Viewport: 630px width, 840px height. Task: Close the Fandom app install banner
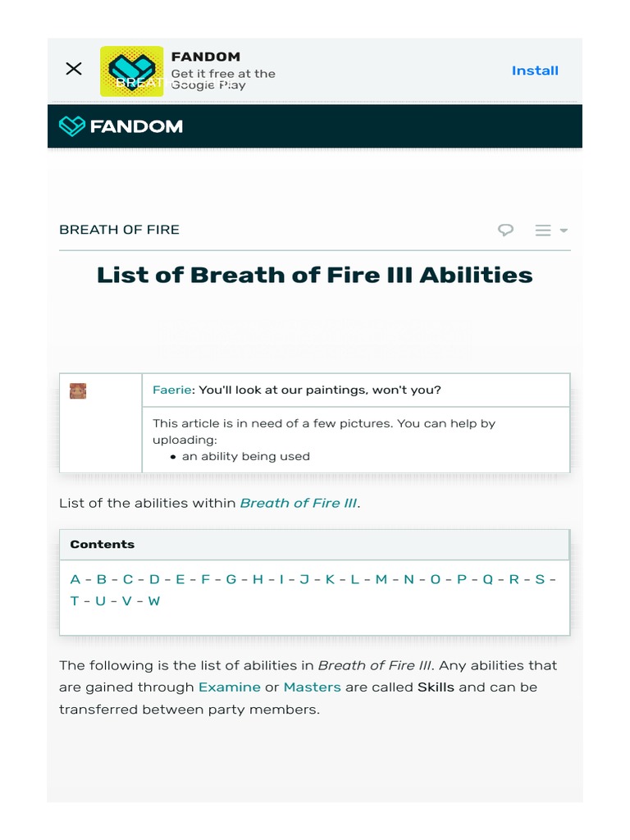point(74,69)
